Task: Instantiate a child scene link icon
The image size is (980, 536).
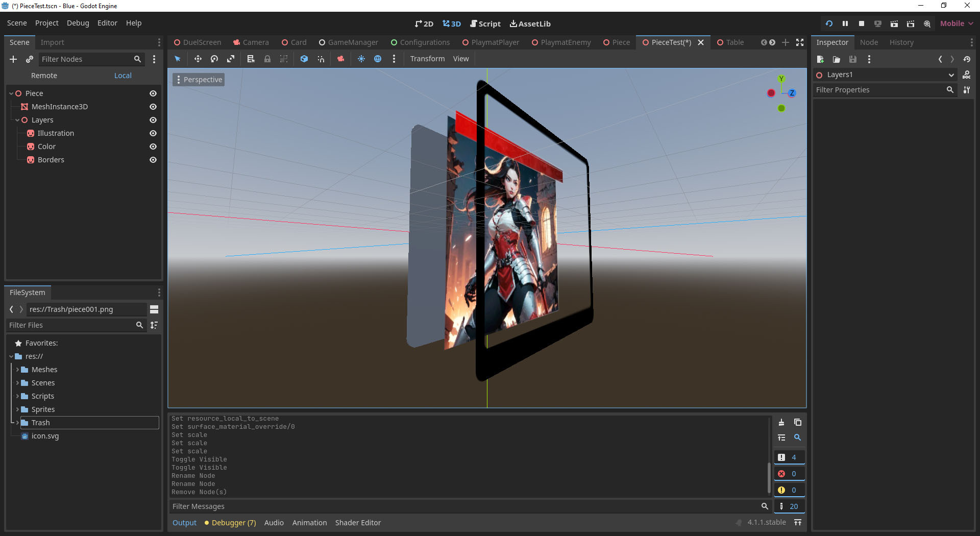Action: 30,59
